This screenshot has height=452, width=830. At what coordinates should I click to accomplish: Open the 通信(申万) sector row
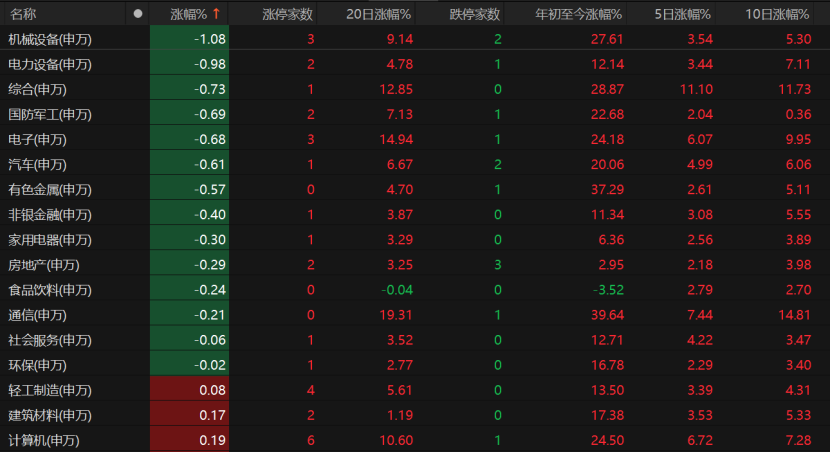pos(37,314)
